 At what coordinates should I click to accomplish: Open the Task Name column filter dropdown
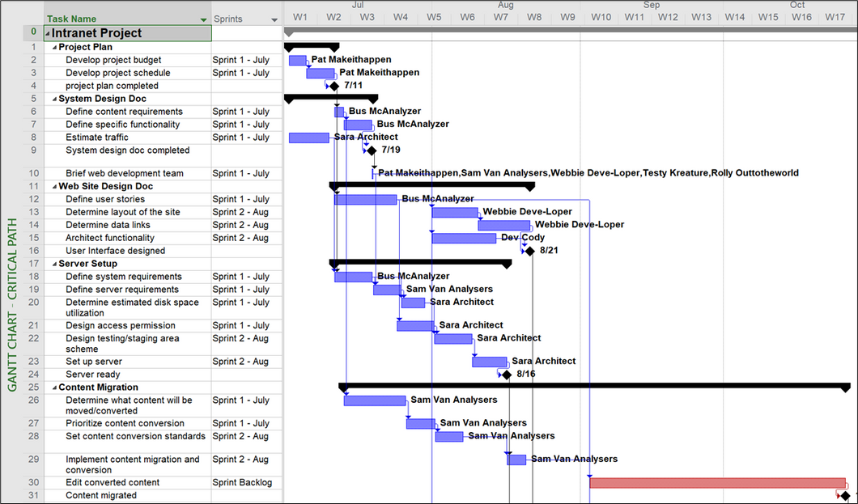coord(203,19)
